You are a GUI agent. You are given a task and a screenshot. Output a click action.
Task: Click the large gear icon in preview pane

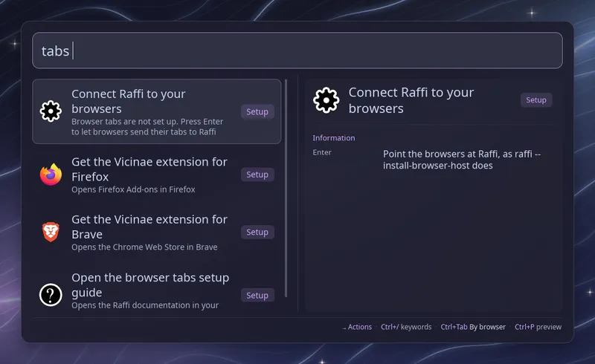(326, 100)
